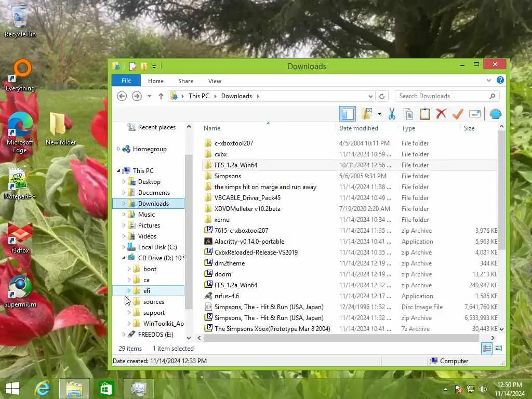Collapse the This PC tree node
532x399 pixels.
(x=118, y=170)
